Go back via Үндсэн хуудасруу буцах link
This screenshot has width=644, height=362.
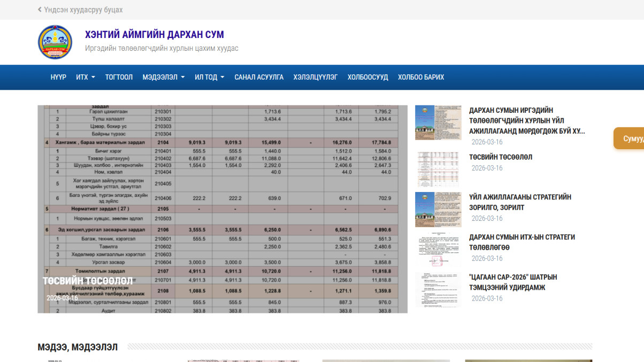click(x=83, y=10)
